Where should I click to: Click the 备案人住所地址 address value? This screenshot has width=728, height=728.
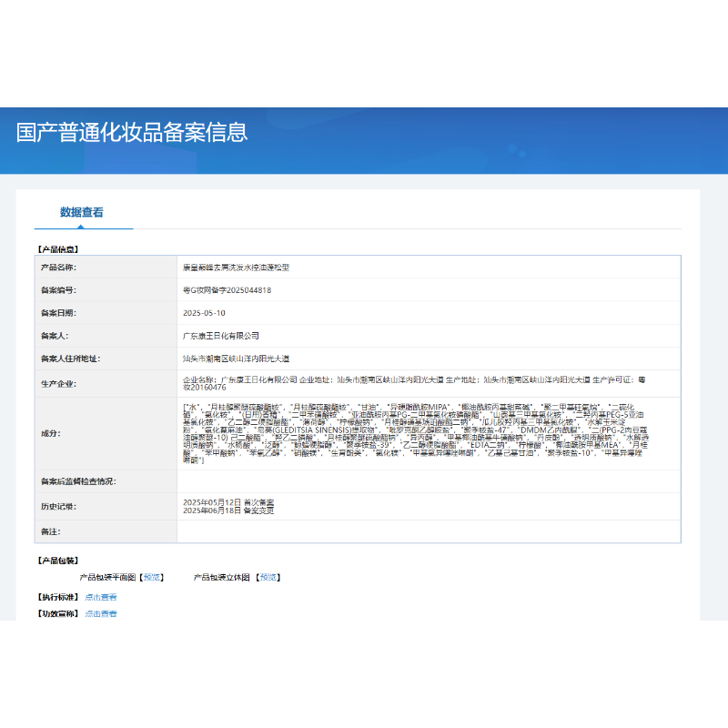(236, 359)
